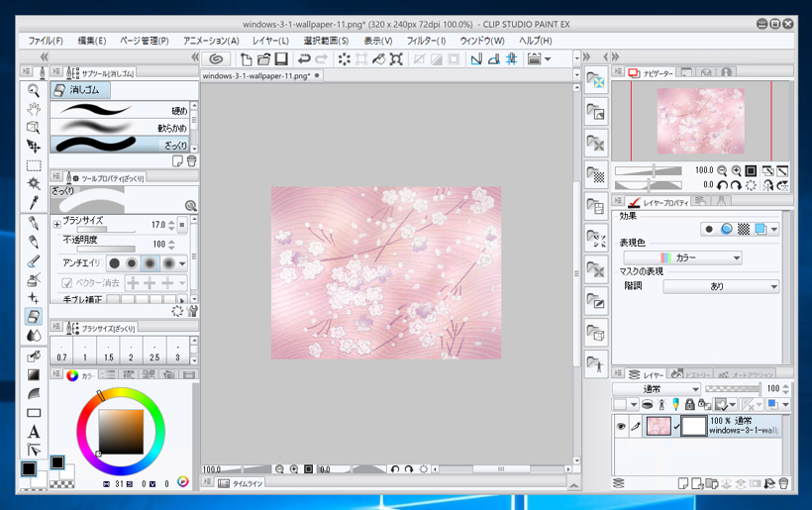Toggle visibility of windows-3-1-wallpaper layer
The image size is (812, 510).
[621, 426]
